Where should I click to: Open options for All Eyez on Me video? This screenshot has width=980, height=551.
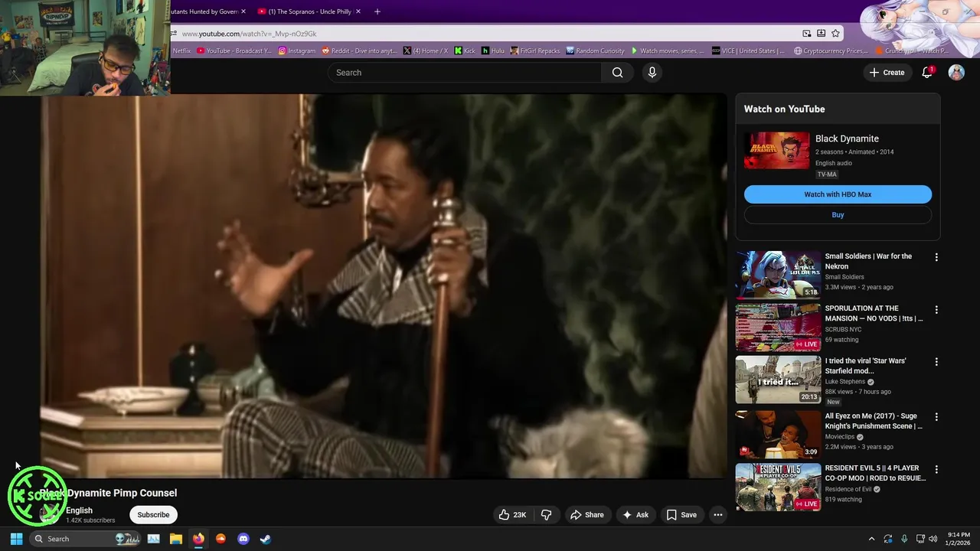(x=936, y=417)
